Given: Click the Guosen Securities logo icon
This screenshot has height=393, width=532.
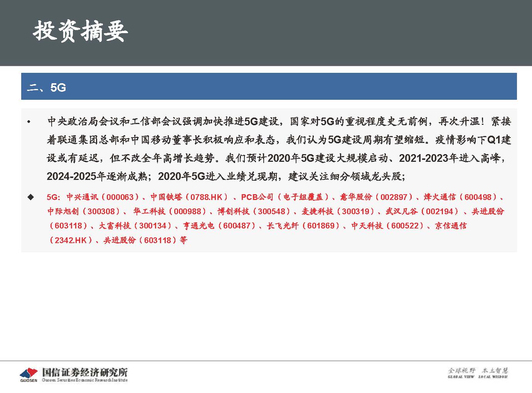Looking at the screenshot, I should [29, 374].
